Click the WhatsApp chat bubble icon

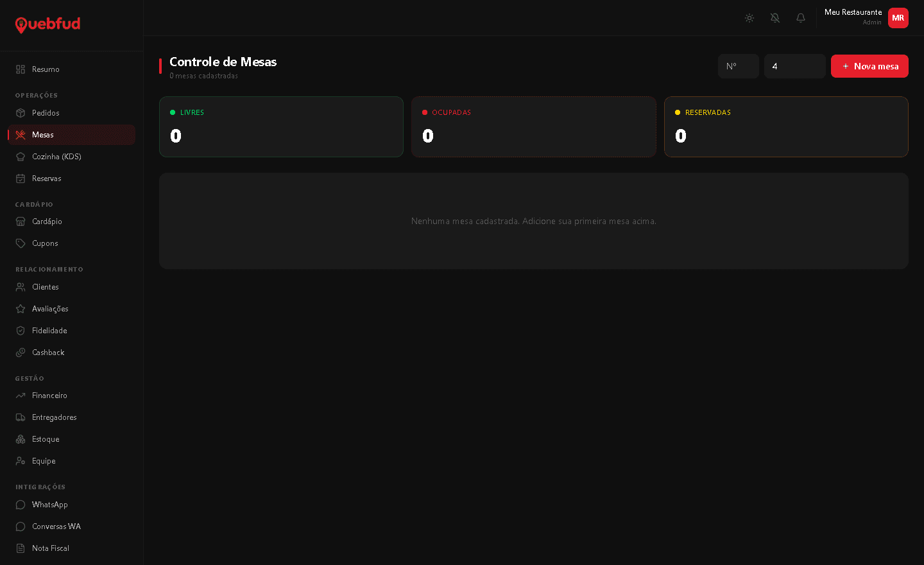21,505
